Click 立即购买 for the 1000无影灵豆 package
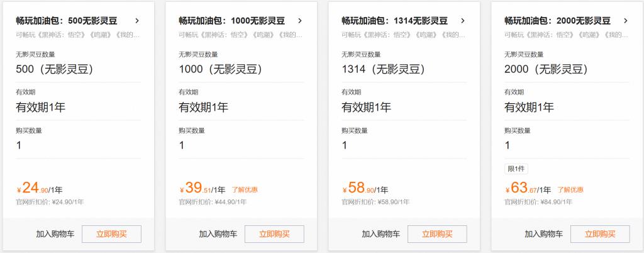Image resolution: width=644 pixels, height=253 pixels. [274, 234]
